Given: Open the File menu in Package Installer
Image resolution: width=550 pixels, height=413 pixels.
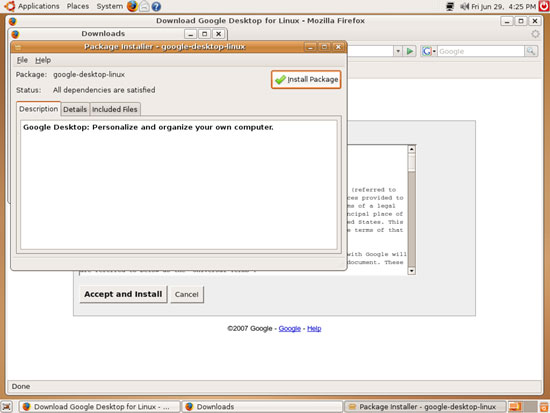Looking at the screenshot, I should pyautogui.click(x=22, y=60).
